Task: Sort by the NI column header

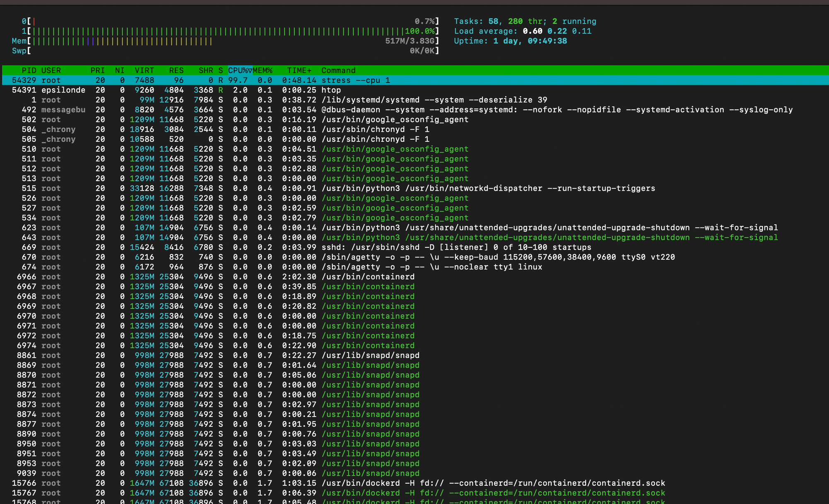Action: click(x=120, y=70)
